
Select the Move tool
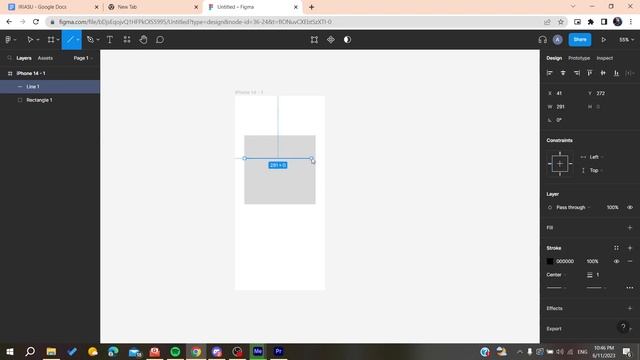point(29,40)
